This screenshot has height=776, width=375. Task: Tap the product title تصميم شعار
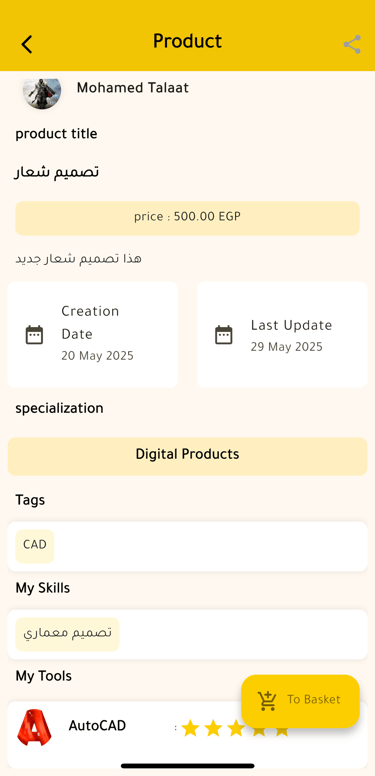click(x=57, y=172)
